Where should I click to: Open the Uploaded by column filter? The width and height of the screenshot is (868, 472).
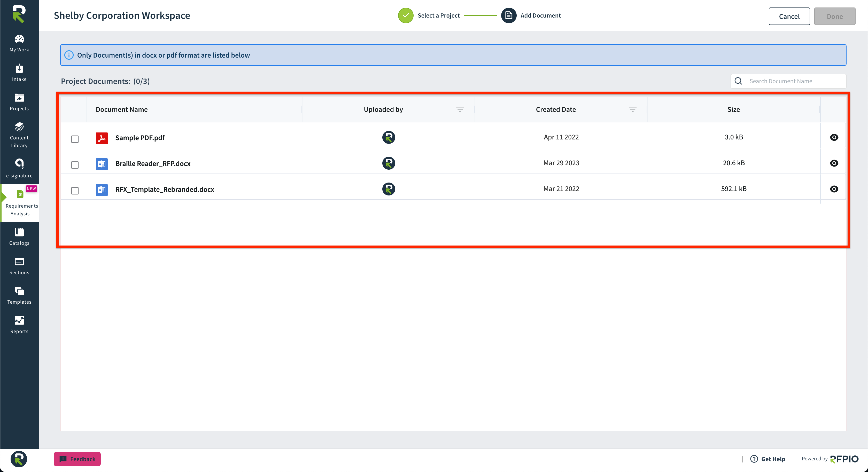coord(460,109)
